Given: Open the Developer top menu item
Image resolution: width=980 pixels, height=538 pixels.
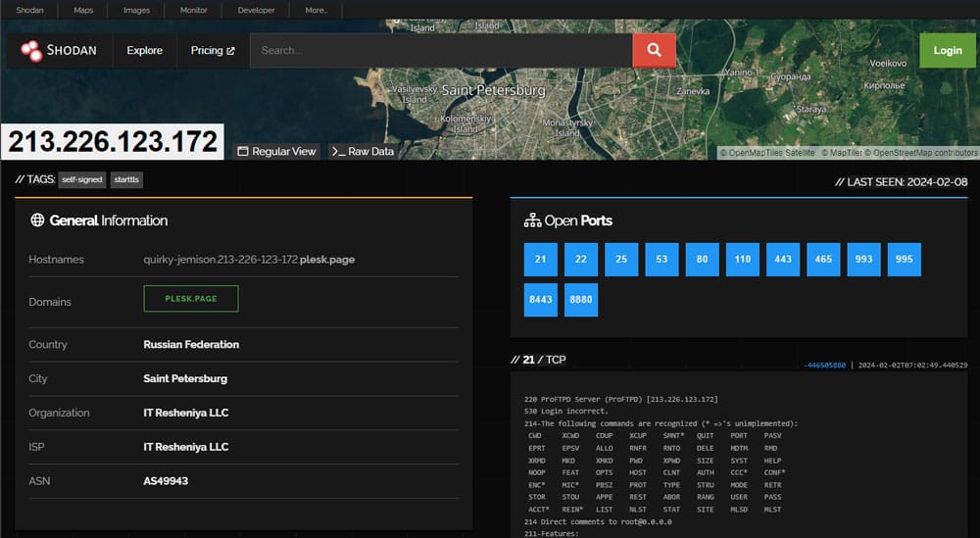Looking at the screenshot, I should tap(256, 10).
